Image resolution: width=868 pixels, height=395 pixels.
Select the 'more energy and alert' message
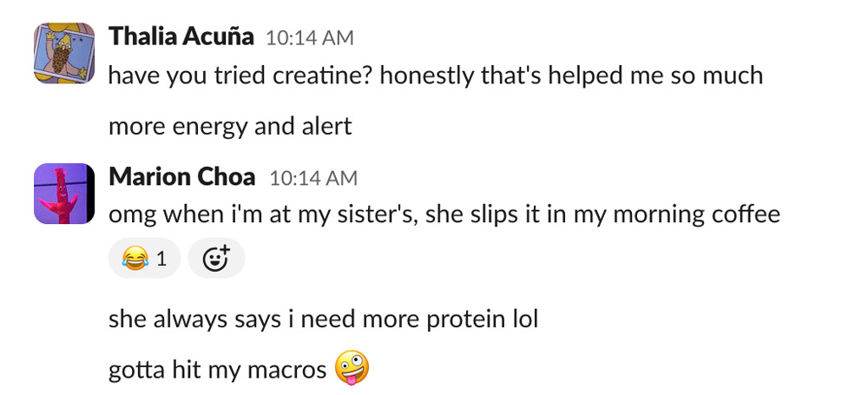point(229,127)
